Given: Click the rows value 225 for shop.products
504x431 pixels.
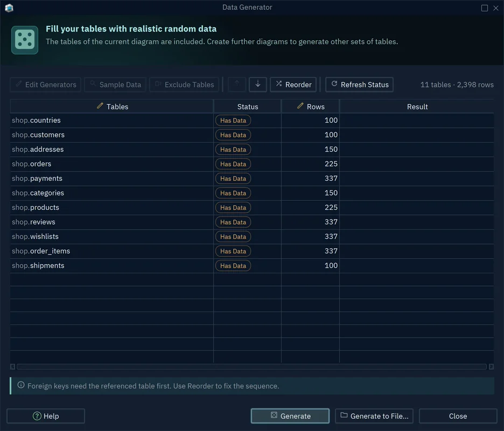Looking at the screenshot, I should click(x=331, y=207).
